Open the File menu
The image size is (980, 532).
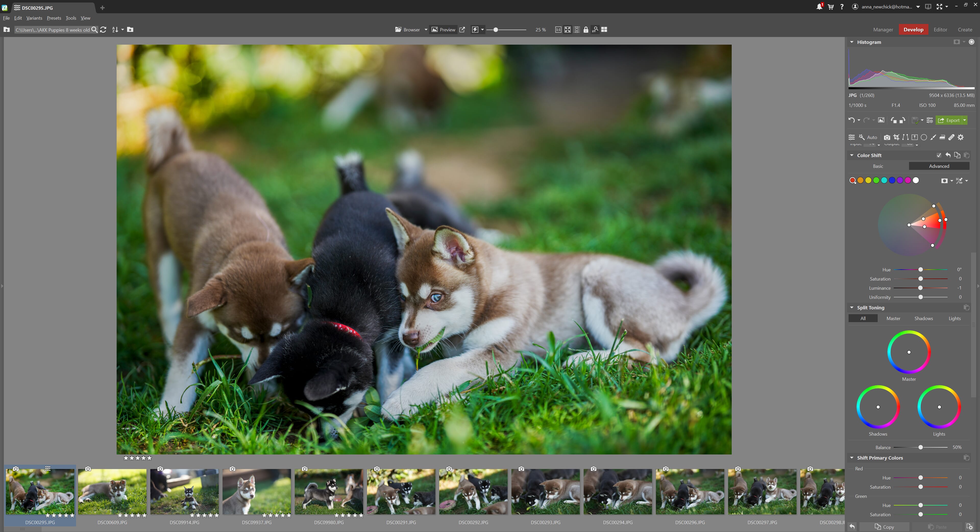[x=6, y=18]
